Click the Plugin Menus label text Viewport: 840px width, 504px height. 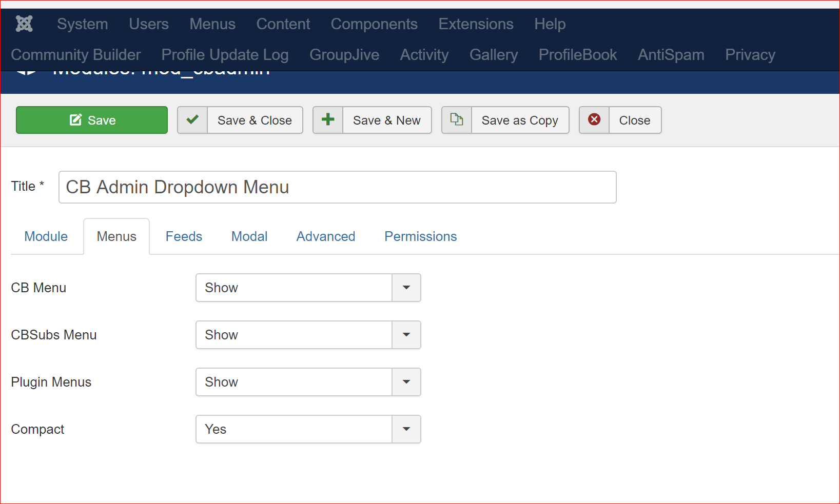pyautogui.click(x=51, y=382)
